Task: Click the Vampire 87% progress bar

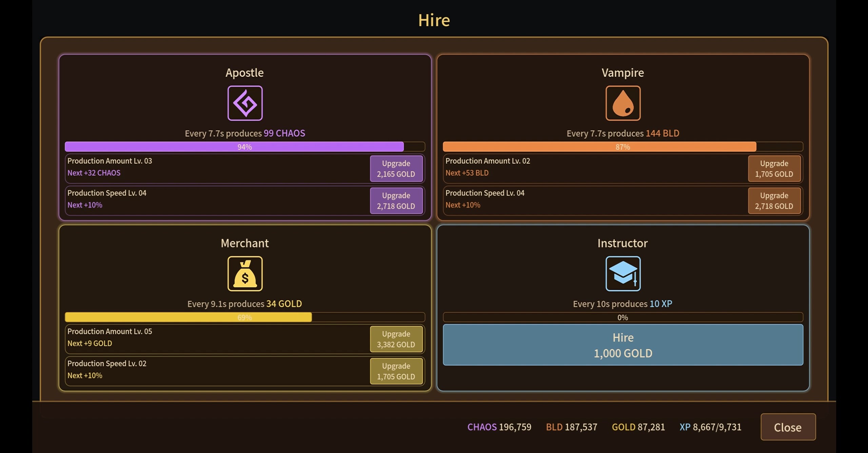Action: click(623, 147)
